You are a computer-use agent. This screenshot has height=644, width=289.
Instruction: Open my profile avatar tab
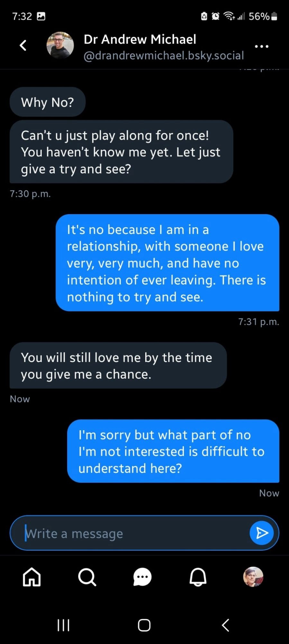[x=253, y=577]
